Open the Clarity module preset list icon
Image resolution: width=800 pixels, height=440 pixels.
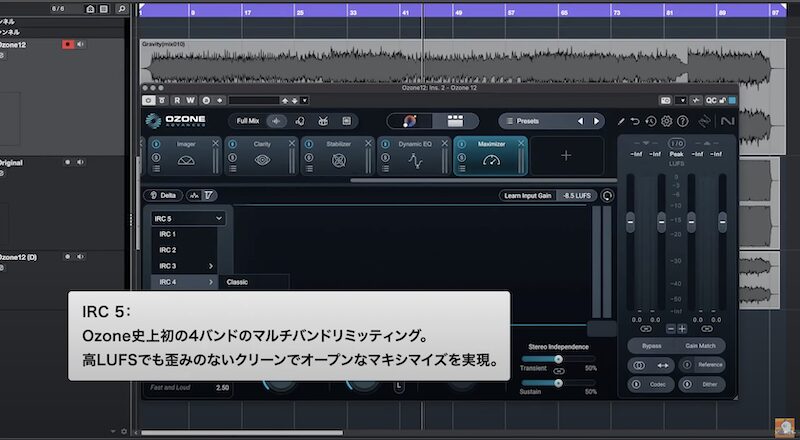[233, 168]
